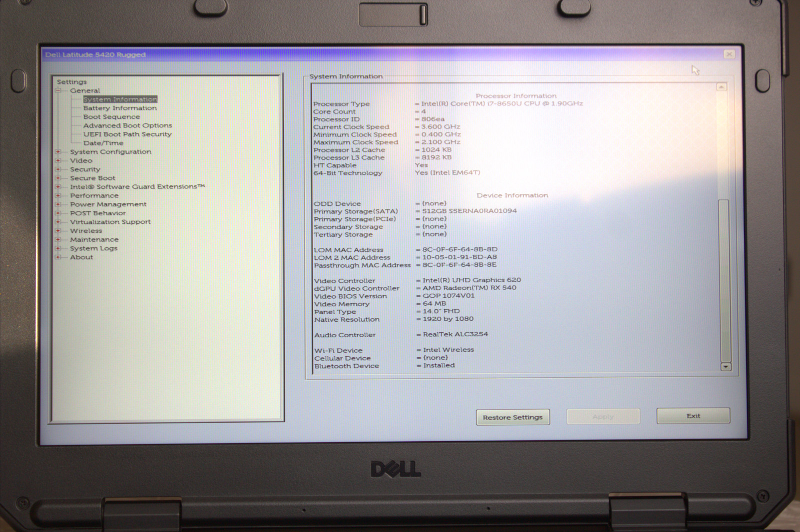Select the Virtualization Support label

coord(110,222)
